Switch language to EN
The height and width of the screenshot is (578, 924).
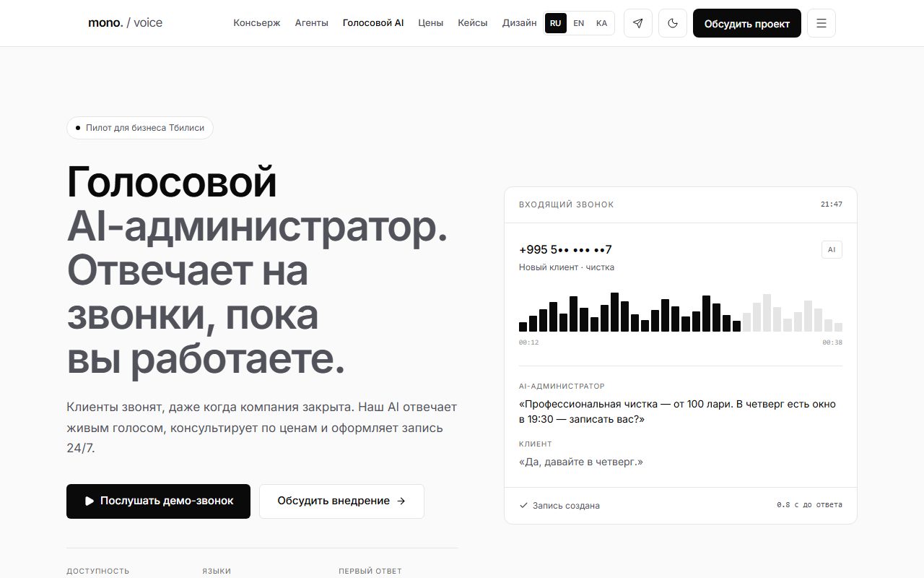pyautogui.click(x=579, y=23)
